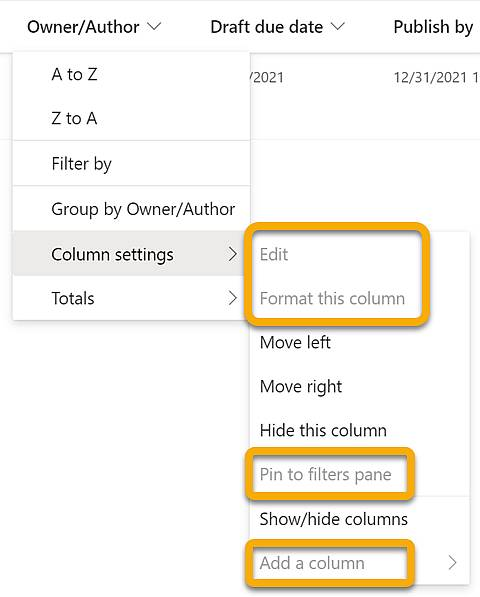Open the Owner/Author column header dropdown

pos(94,27)
